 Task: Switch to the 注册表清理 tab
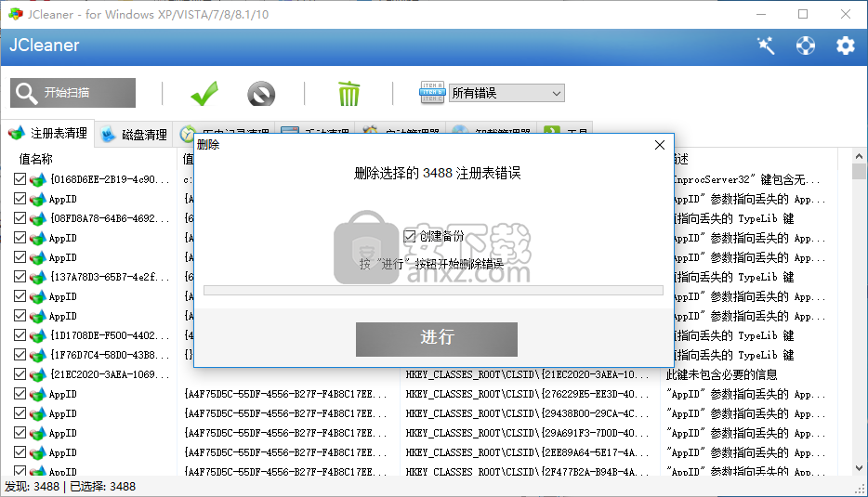coord(48,134)
